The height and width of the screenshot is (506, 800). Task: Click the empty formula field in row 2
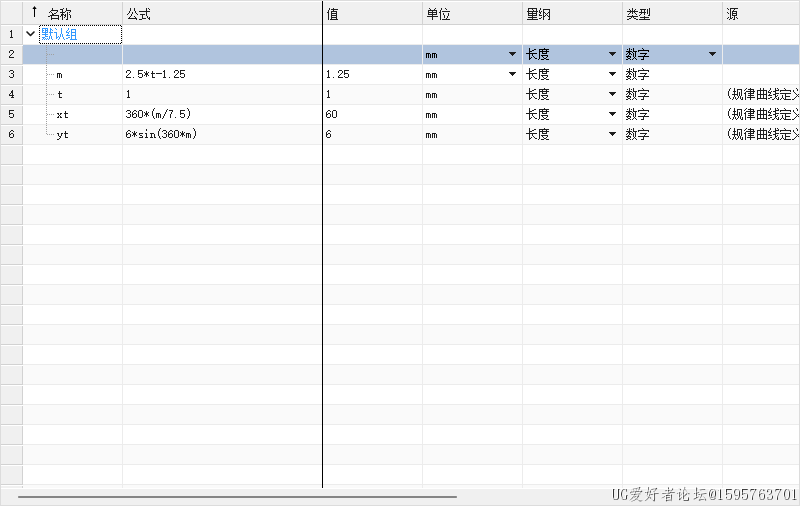tap(222, 54)
